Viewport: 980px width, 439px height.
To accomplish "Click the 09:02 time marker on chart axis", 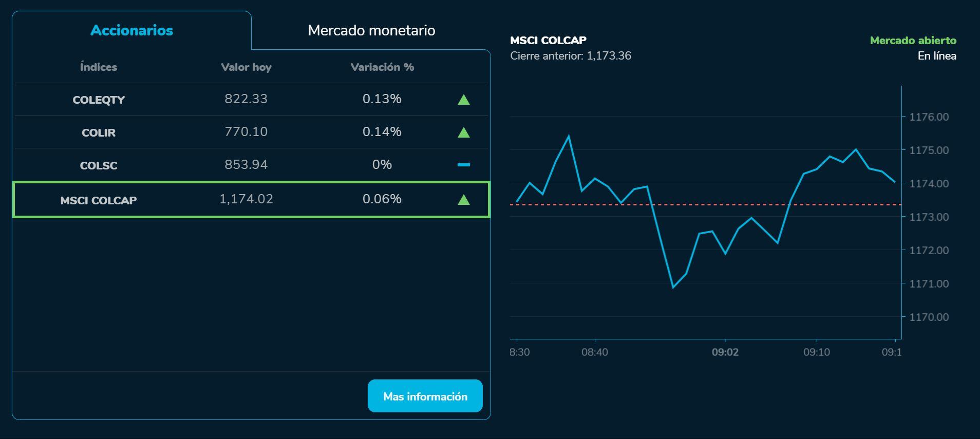I will (725, 352).
